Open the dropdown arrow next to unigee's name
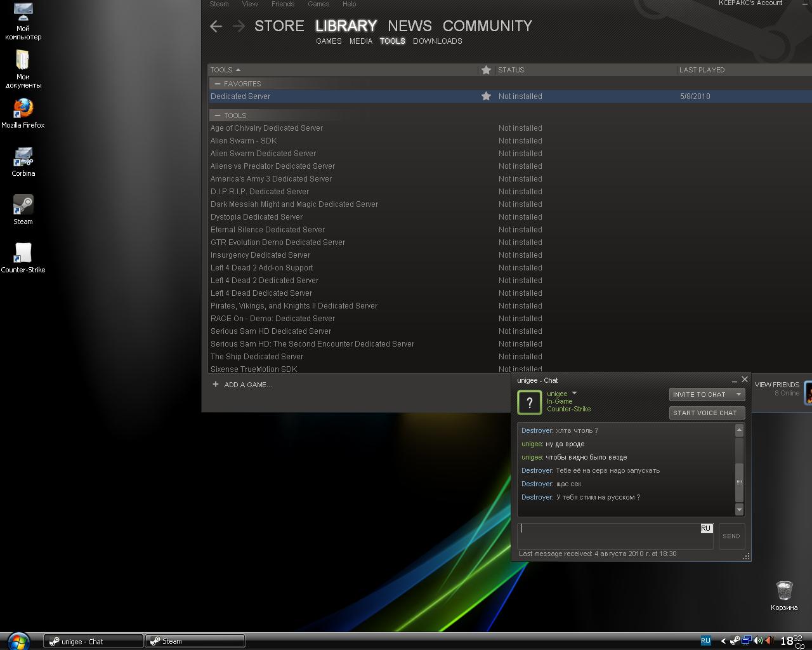Viewport: 812px width, 650px height. pos(574,394)
